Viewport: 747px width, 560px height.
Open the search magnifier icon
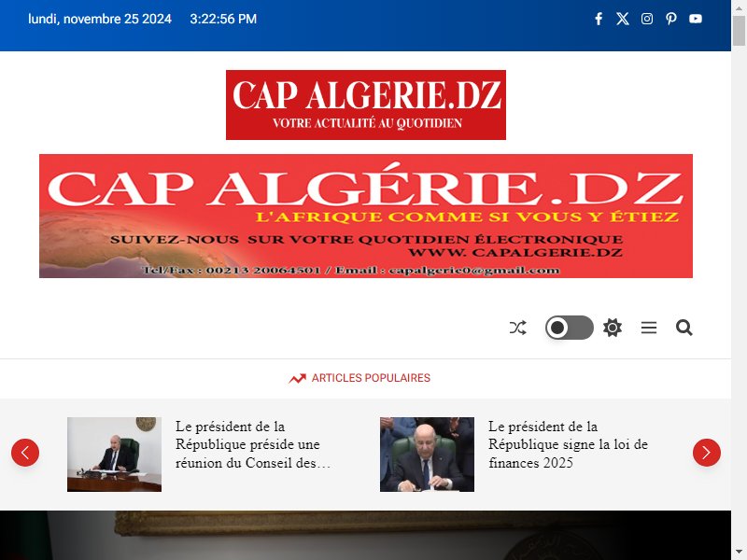click(x=684, y=328)
